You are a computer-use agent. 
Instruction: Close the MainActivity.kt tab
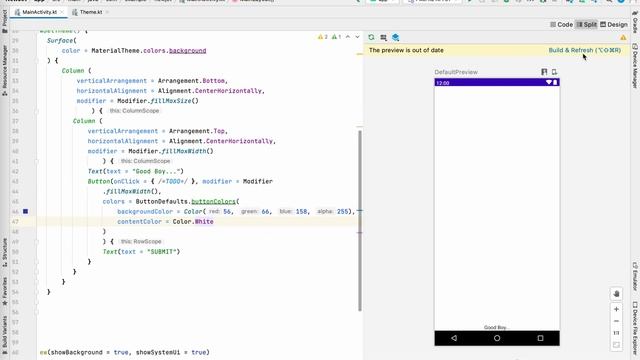point(62,12)
